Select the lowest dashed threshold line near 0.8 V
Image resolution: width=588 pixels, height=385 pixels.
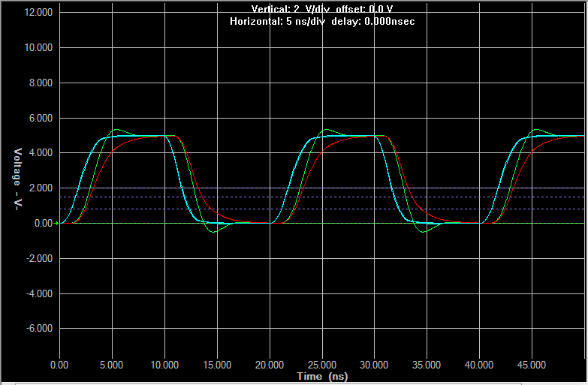322,209
